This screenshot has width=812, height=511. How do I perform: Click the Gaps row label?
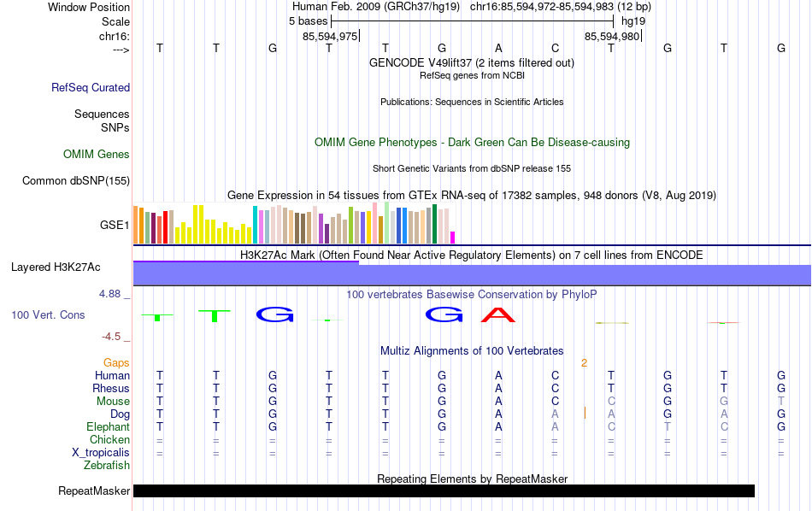pos(116,363)
